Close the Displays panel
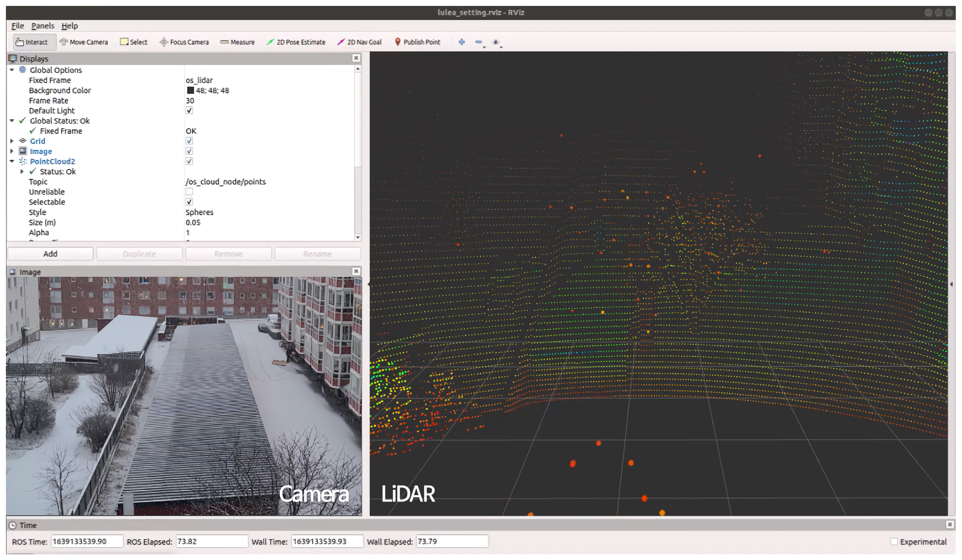The width and height of the screenshot is (962, 560). click(356, 58)
